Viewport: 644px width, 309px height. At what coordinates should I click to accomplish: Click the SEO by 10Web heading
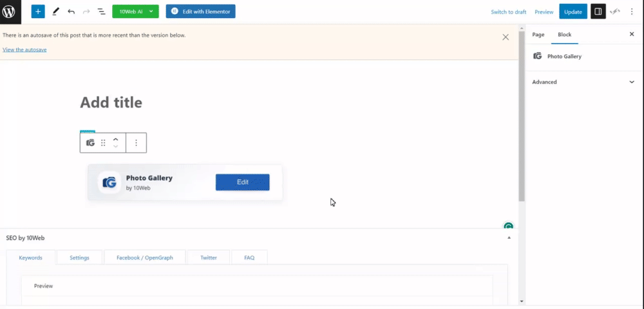25,238
